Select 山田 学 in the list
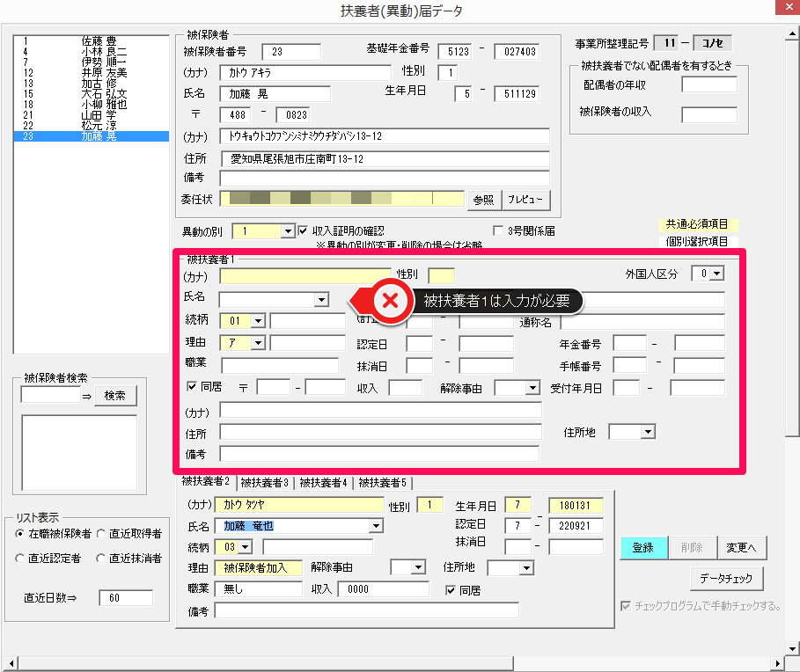The image size is (800, 672). tap(92, 115)
